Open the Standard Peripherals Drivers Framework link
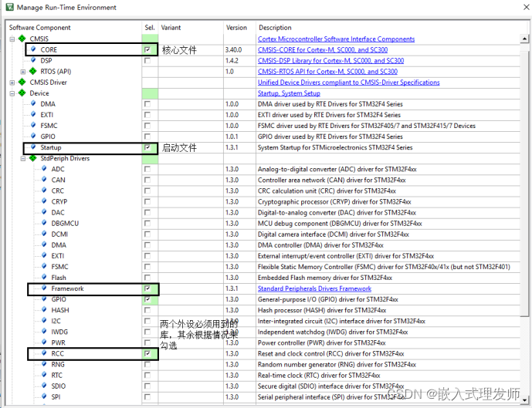Image resolution: width=532 pixels, height=408 pixels. click(x=314, y=288)
